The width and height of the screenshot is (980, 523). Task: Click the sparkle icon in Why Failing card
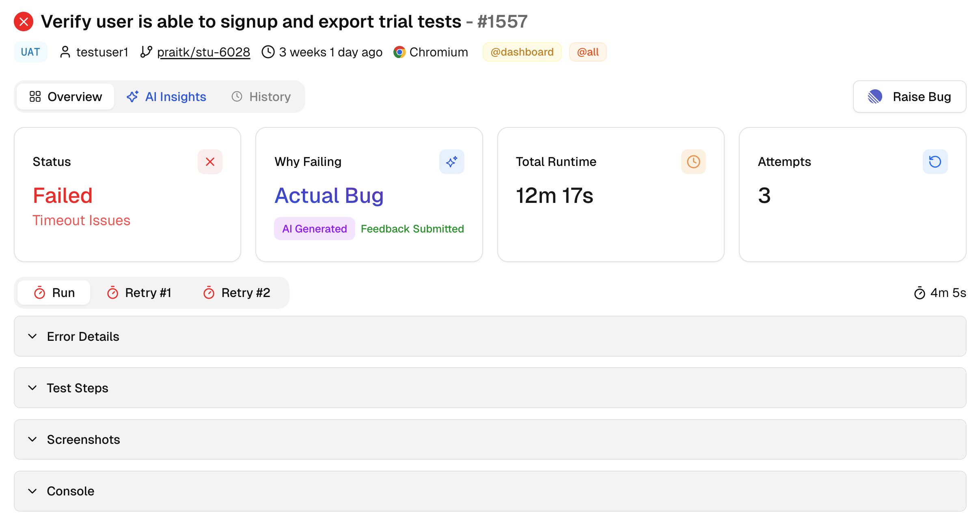pyautogui.click(x=451, y=162)
